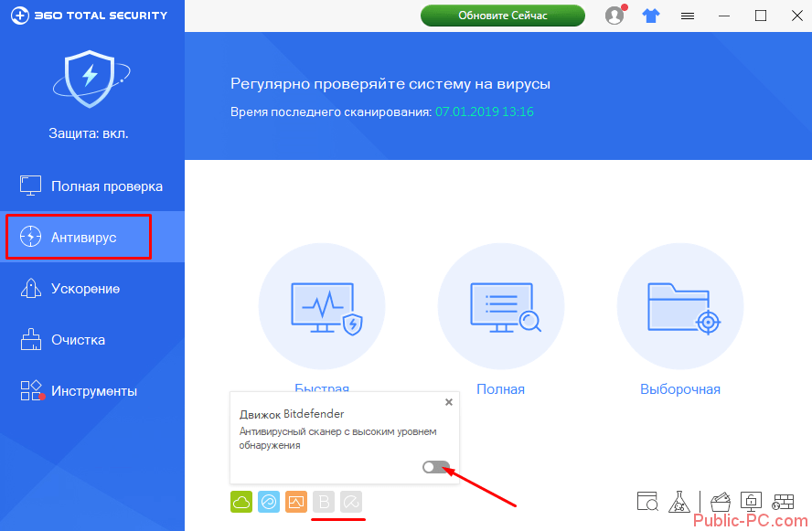Click the gray Avira engine icon

(351, 502)
